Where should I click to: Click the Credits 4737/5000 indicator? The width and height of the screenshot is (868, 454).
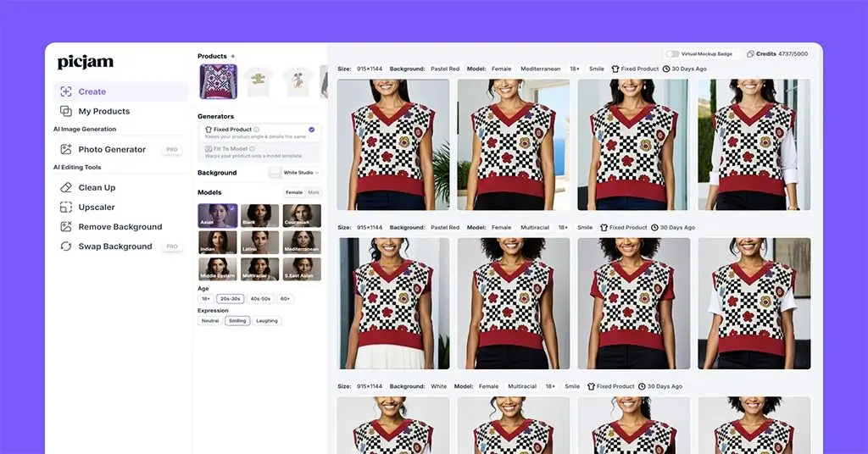777,53
